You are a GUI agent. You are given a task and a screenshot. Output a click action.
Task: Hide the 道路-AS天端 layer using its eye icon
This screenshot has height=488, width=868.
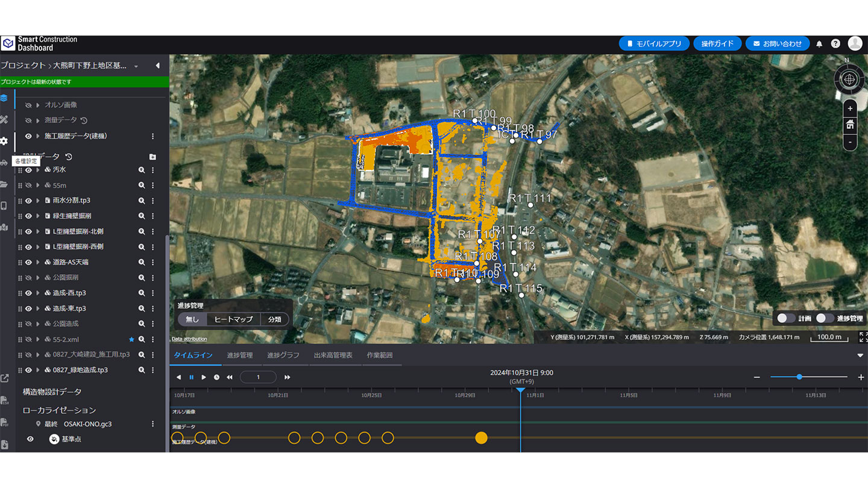[28, 262]
